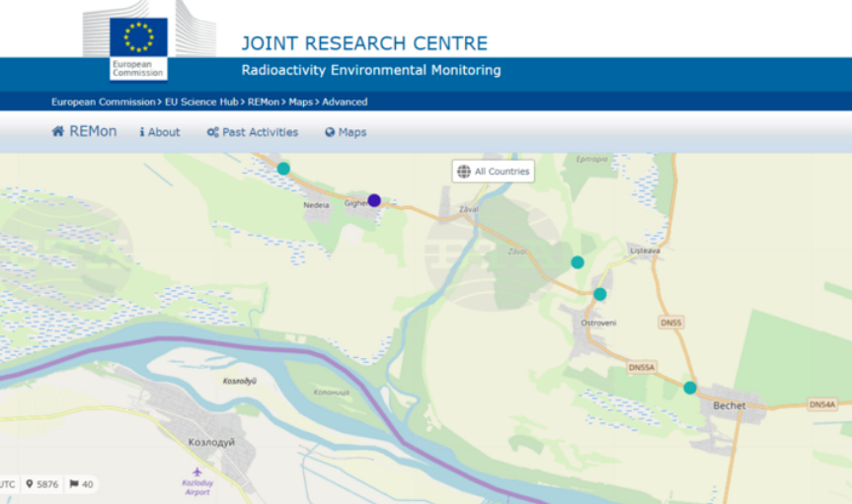Click the Listeava village label
The image size is (852, 504).
click(x=645, y=251)
